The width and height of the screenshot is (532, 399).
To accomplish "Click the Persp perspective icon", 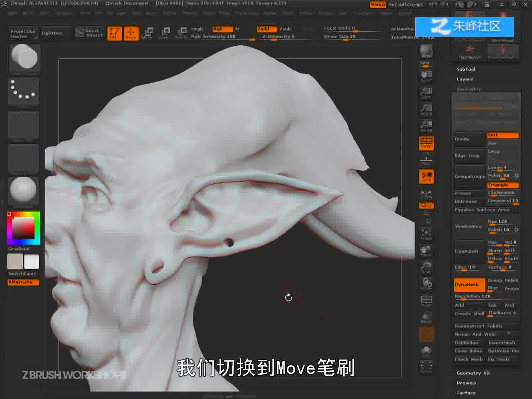I will (426, 143).
